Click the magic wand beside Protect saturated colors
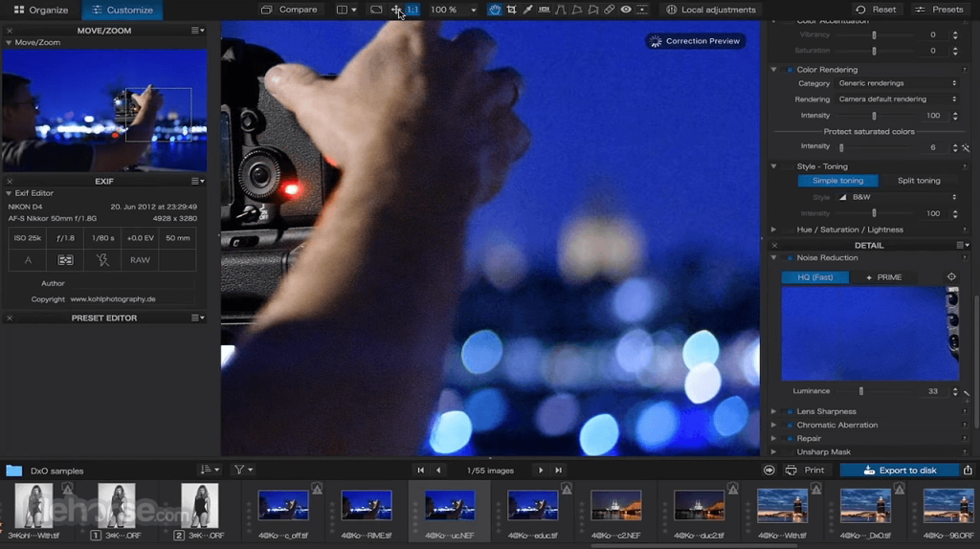980x549 pixels. tap(966, 147)
